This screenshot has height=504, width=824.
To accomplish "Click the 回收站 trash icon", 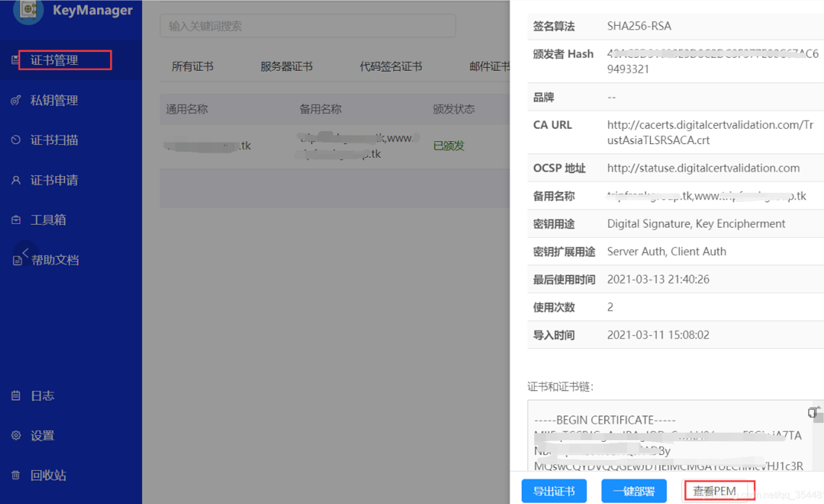I will [16, 476].
